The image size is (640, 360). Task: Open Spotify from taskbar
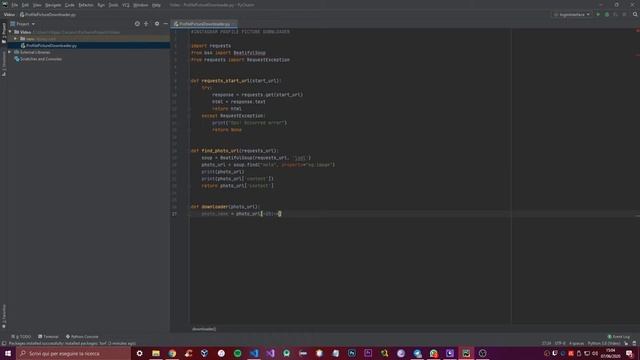238,353
